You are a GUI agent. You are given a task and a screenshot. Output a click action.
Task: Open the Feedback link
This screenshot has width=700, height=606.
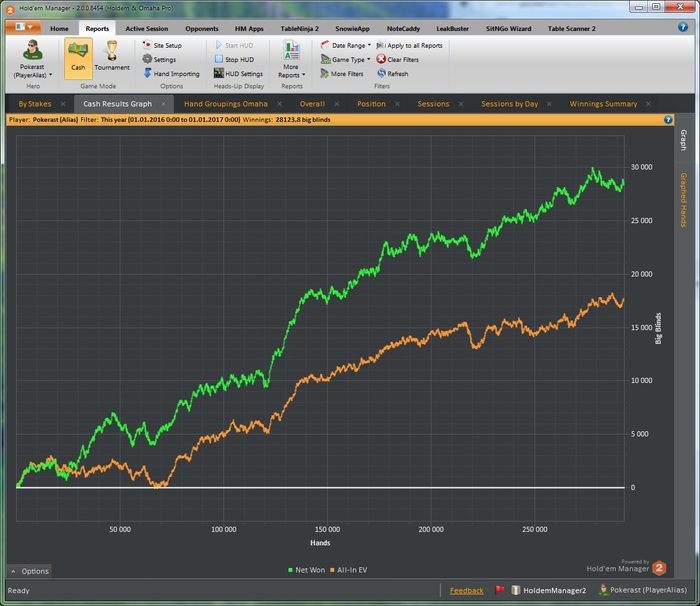[x=467, y=590]
